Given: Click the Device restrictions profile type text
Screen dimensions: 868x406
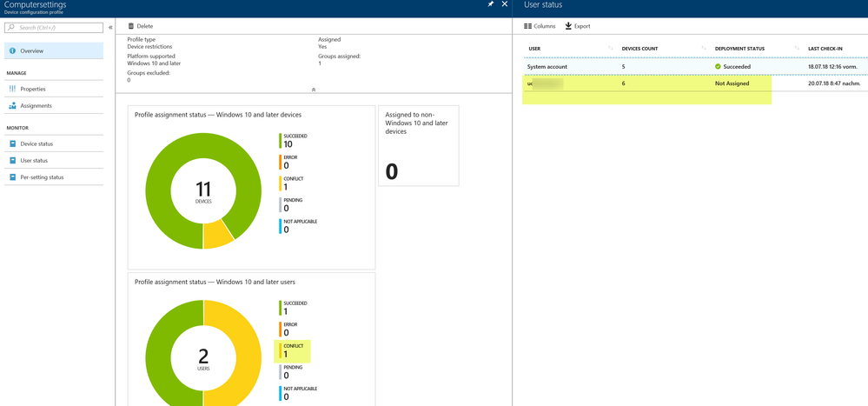Looking at the screenshot, I should click(x=150, y=47).
